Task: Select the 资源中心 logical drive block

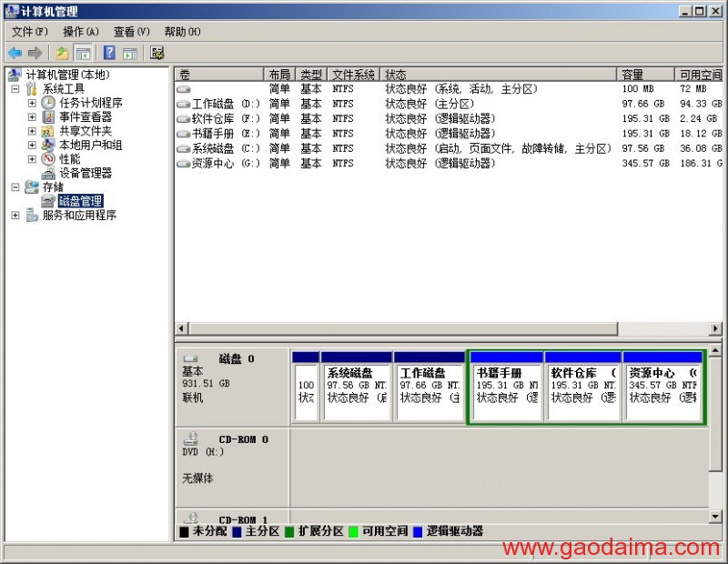Action: [x=662, y=387]
